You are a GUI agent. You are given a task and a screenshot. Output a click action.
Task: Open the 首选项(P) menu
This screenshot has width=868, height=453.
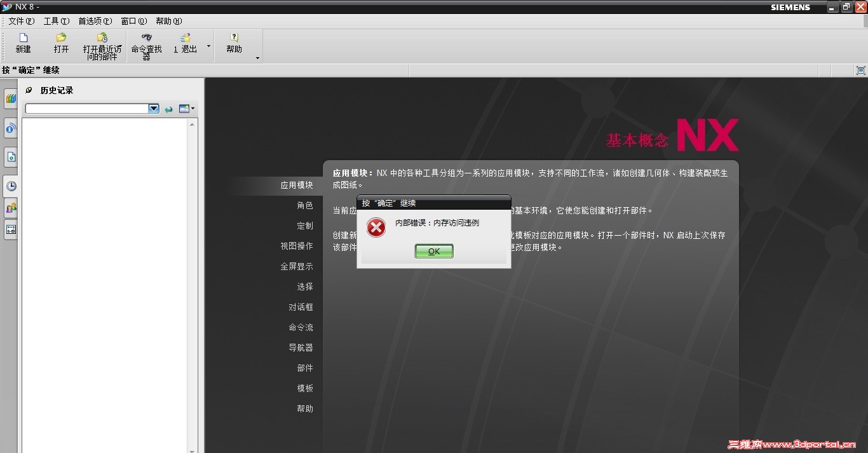point(95,21)
